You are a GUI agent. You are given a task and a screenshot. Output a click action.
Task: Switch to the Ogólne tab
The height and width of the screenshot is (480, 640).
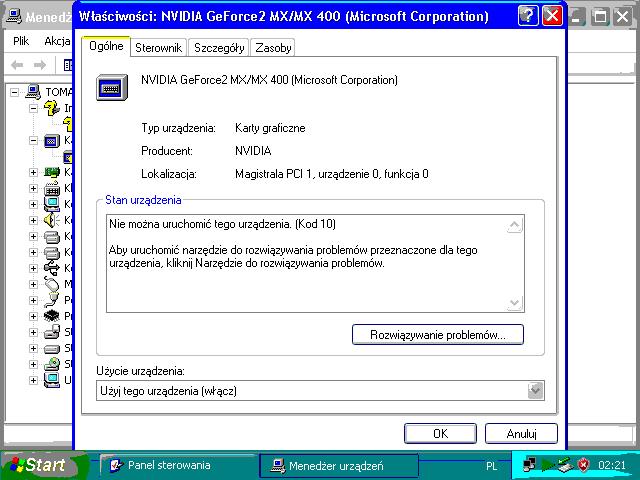pos(106,46)
